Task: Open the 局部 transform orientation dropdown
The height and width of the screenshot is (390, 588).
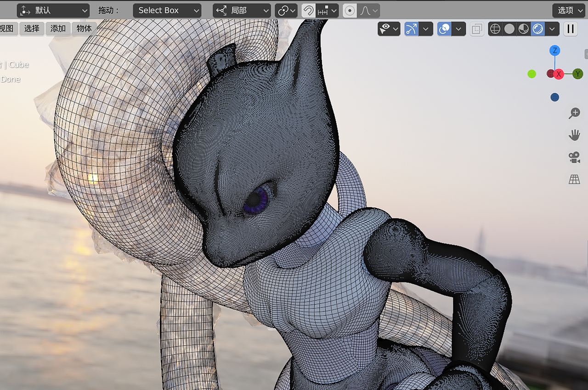Action: 242,10
